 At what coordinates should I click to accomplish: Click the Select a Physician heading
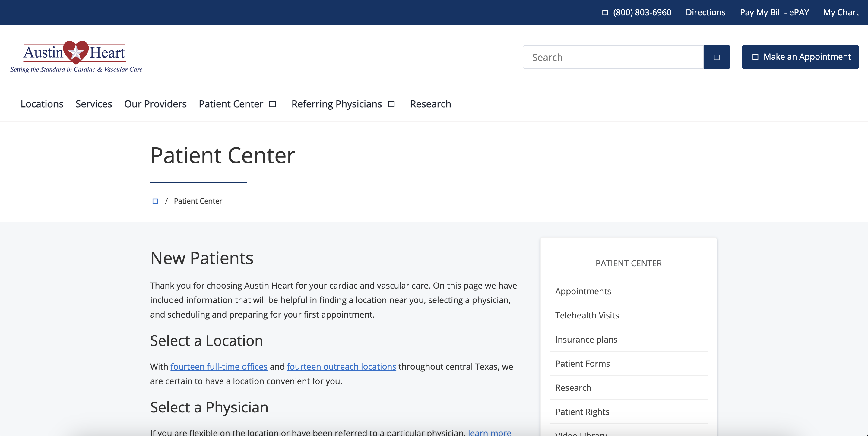coord(209,407)
